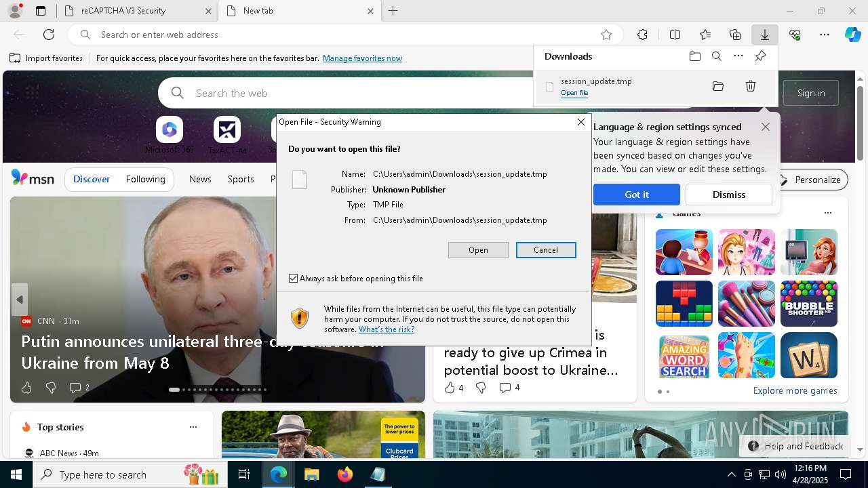The height and width of the screenshot is (488, 868).
Task: Show session_update.tmp in folder
Action: [x=718, y=86]
